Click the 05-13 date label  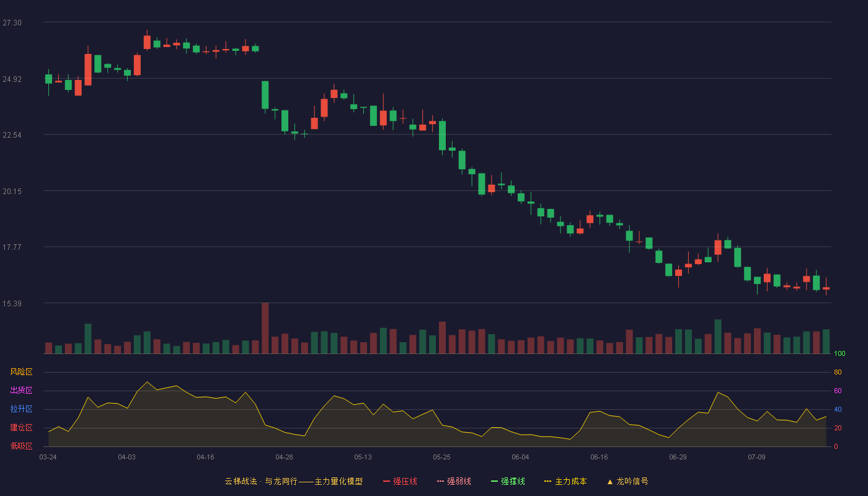click(363, 457)
